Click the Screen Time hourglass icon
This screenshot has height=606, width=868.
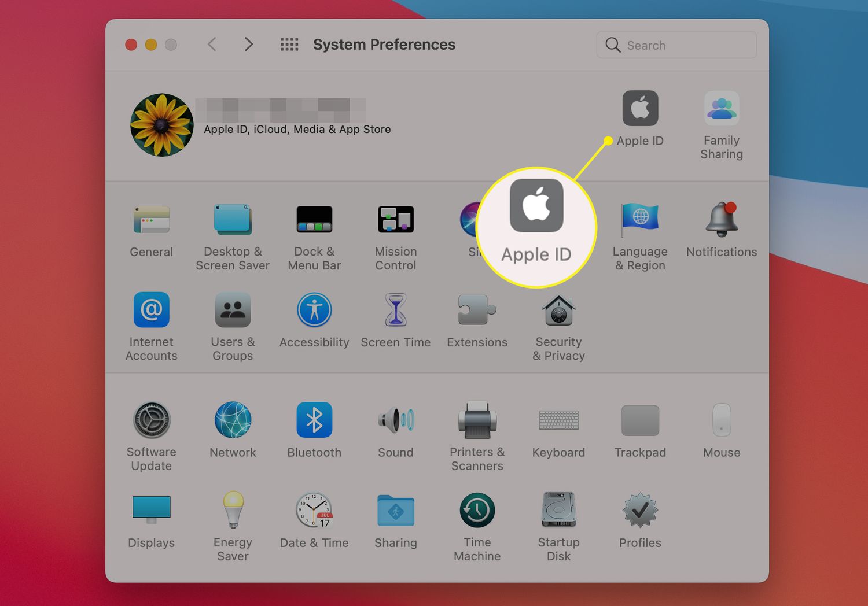(x=396, y=311)
